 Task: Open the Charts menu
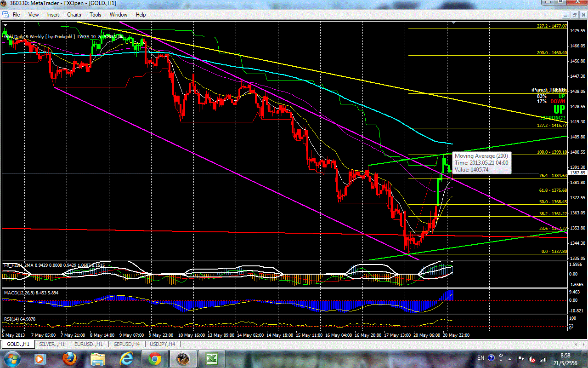(x=74, y=15)
